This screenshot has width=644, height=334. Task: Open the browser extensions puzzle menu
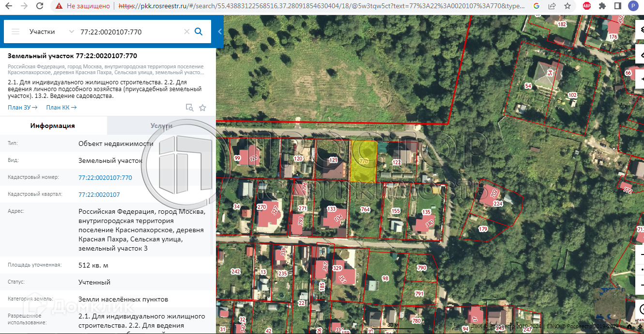(602, 6)
